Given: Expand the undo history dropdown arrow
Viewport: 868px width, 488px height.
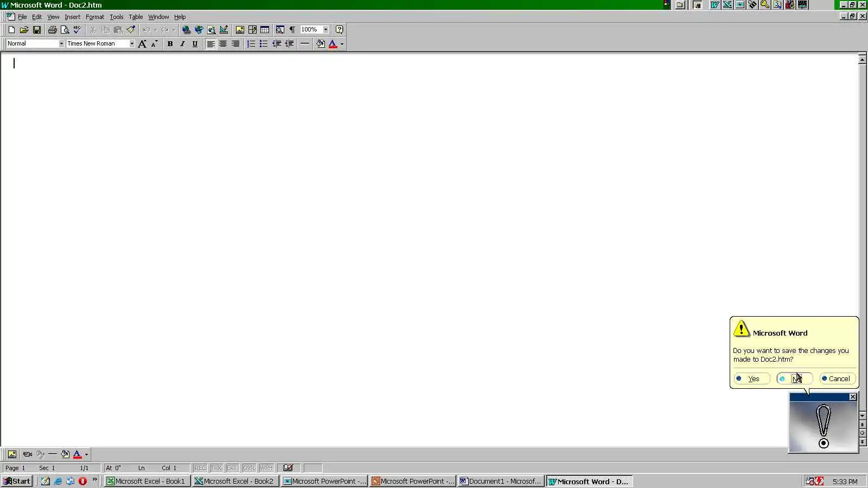Looking at the screenshot, I should click(155, 30).
